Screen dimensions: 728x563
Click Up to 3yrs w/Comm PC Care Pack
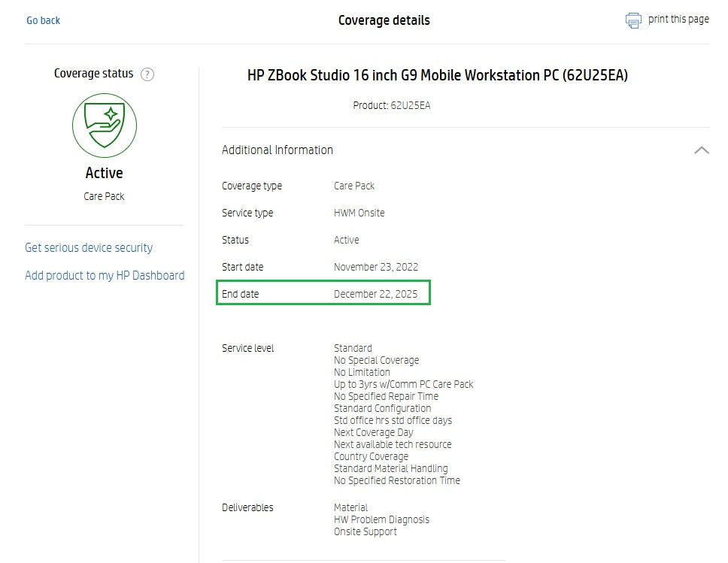click(403, 384)
